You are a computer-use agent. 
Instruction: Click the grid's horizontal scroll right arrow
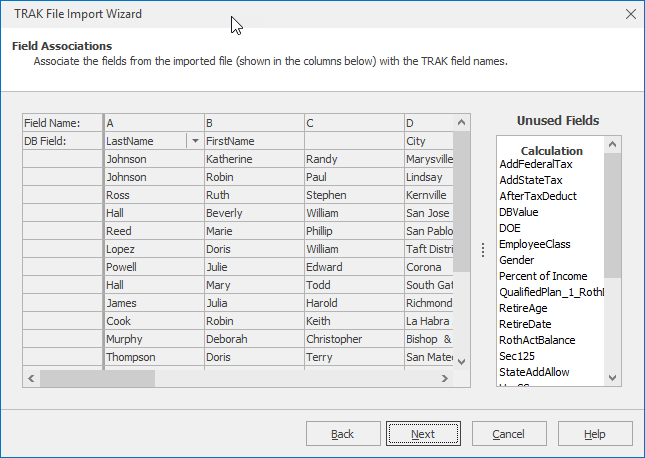click(447, 379)
